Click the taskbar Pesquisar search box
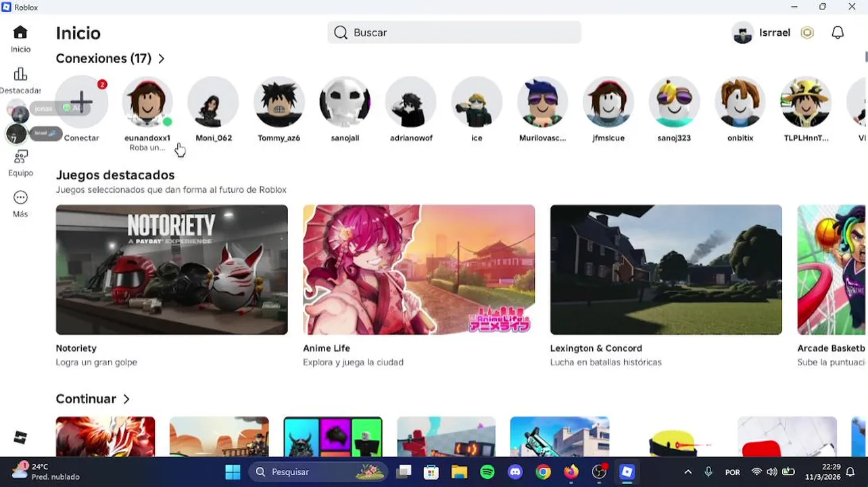Screen dimensions: 868x487 (x=318, y=472)
